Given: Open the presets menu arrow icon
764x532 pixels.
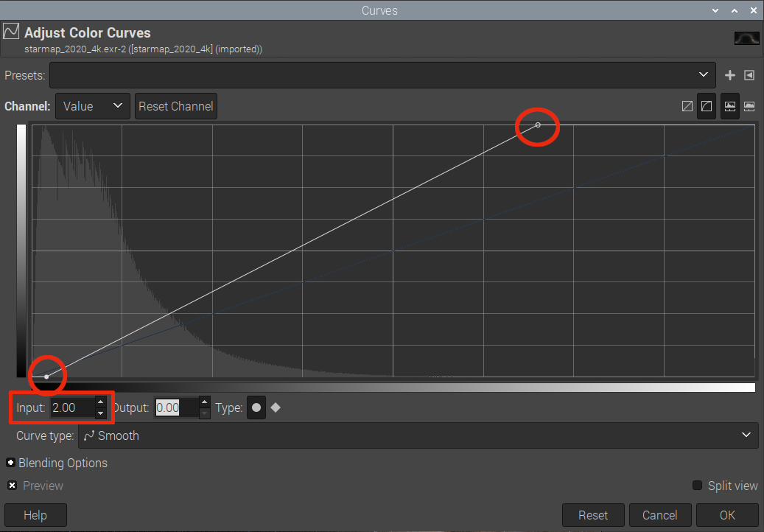Looking at the screenshot, I should [749, 75].
